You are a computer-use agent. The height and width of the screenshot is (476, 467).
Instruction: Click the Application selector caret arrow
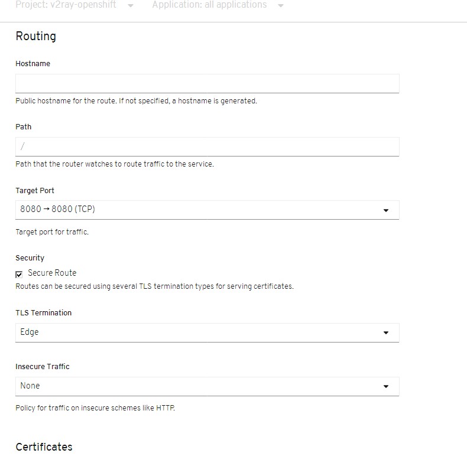281,5
